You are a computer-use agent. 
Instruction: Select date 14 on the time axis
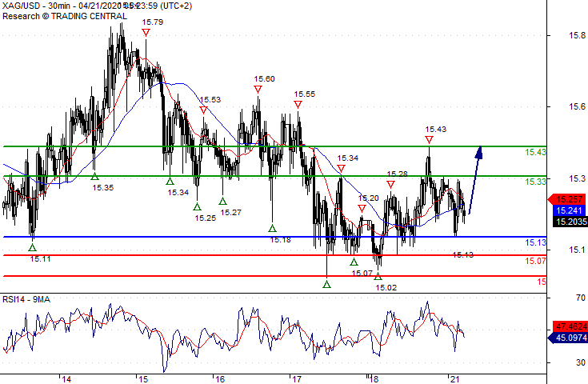[66, 379]
